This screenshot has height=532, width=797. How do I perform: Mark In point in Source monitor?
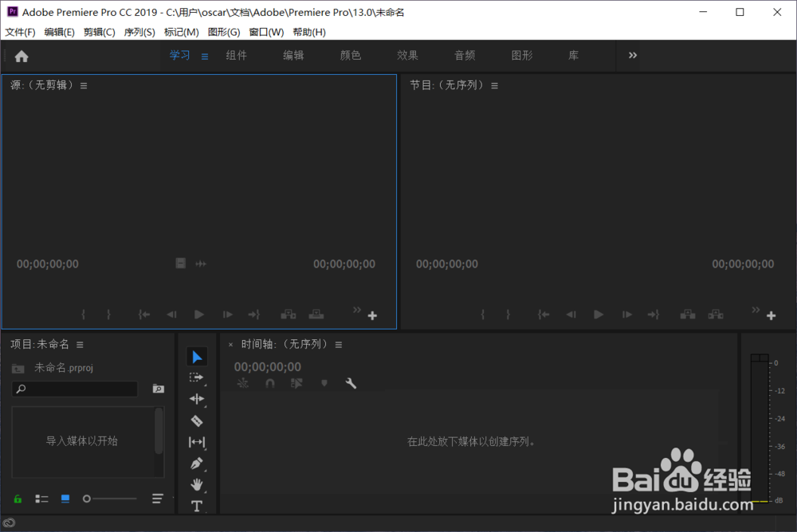84,315
